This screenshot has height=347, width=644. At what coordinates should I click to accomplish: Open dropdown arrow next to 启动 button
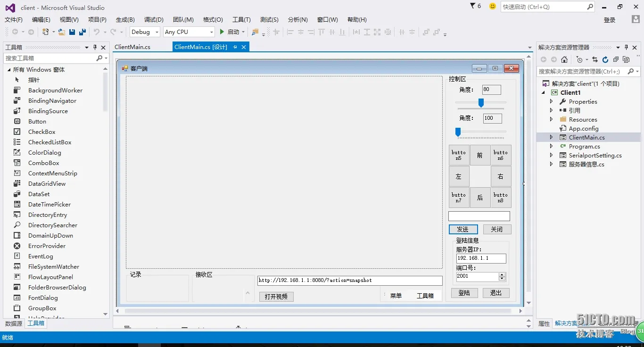point(243,32)
